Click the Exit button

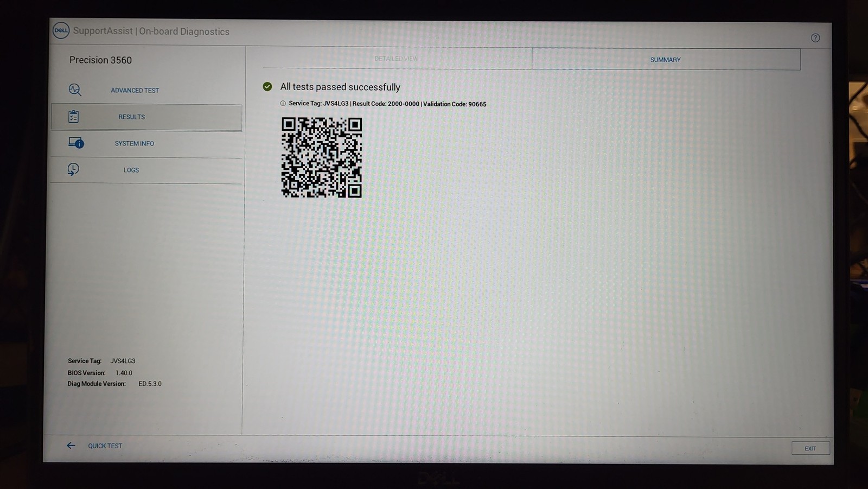(x=810, y=448)
